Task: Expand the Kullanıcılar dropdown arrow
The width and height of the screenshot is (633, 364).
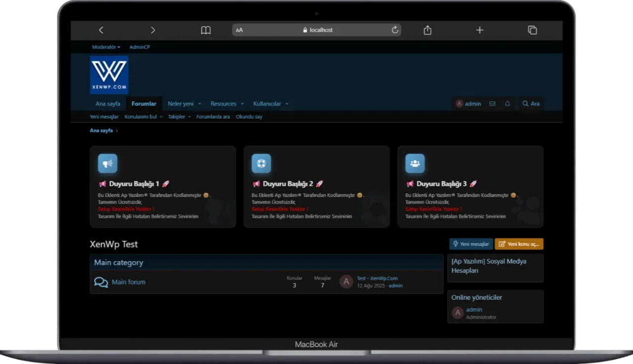Action: 287,104
